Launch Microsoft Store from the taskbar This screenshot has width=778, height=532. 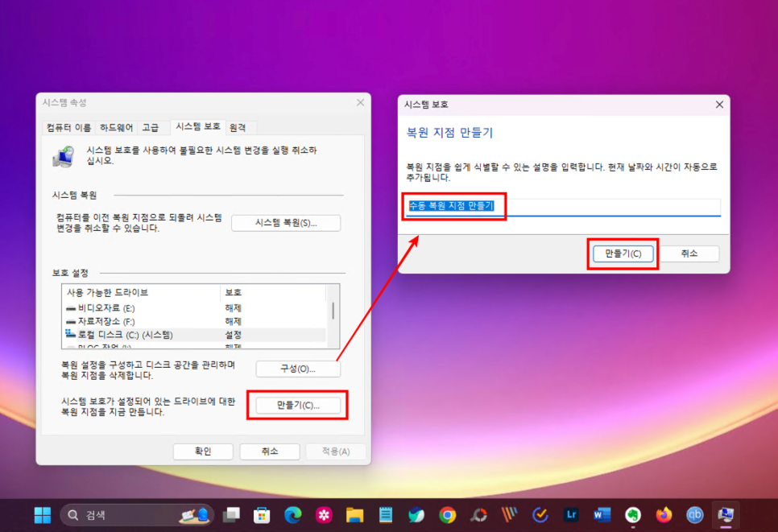pyautogui.click(x=262, y=515)
